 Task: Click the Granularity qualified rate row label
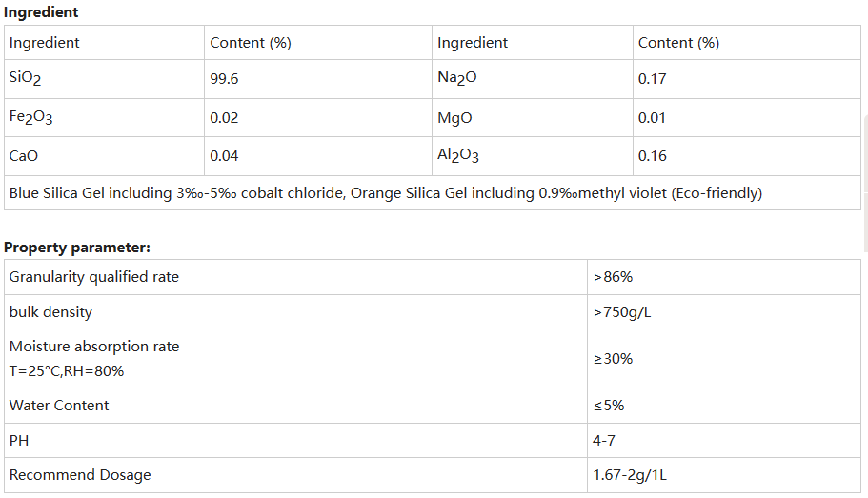(94, 277)
